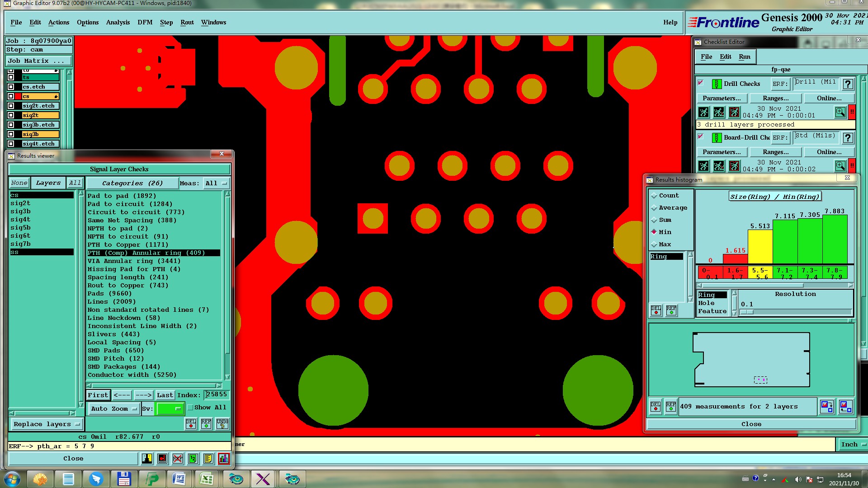Open the DFM menu

145,22
